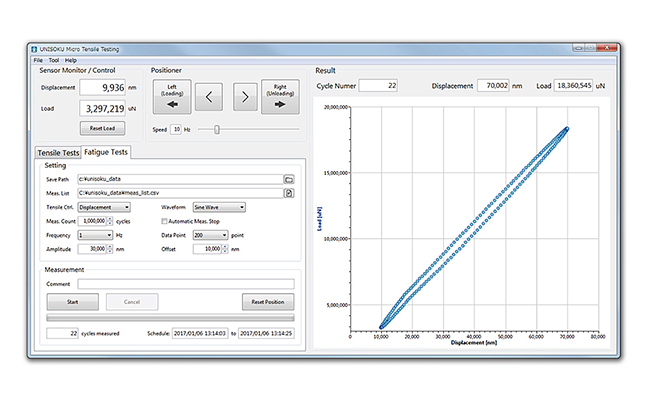Open Meas. List file browse icon
650x395 pixels.
(x=289, y=193)
